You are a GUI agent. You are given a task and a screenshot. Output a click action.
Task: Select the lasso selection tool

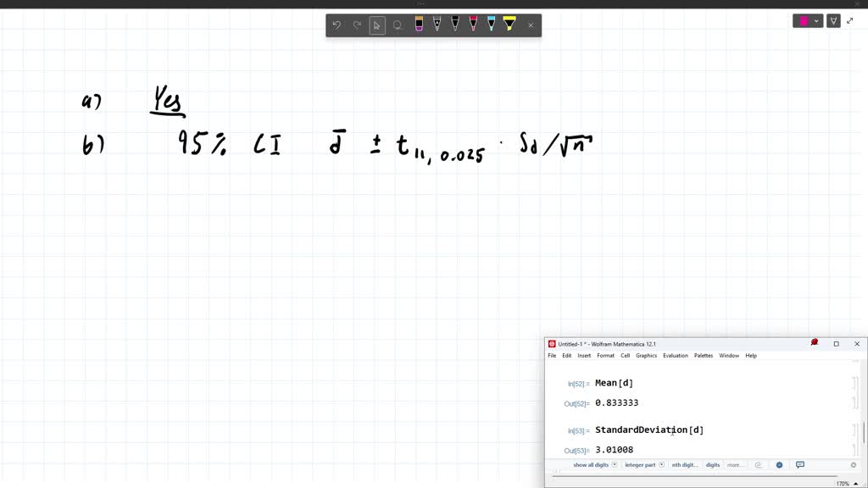(x=398, y=25)
